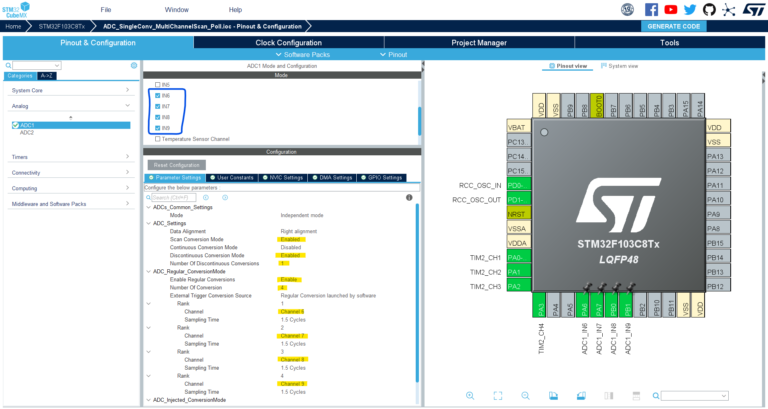Click the fit-to-screen pinout icon
Image resolution: width=768 pixels, height=409 pixels.
click(497, 396)
